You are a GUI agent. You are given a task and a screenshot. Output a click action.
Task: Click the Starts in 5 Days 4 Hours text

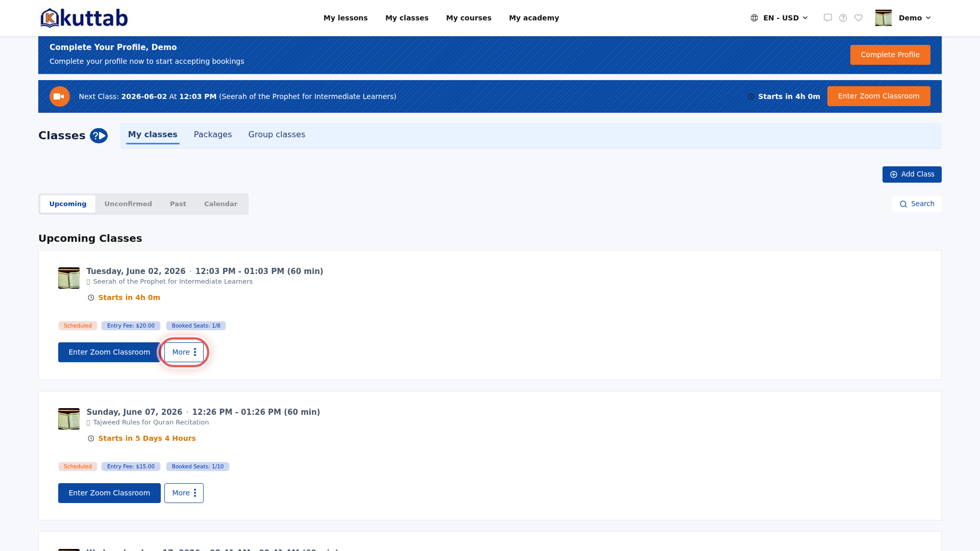pyautogui.click(x=147, y=439)
